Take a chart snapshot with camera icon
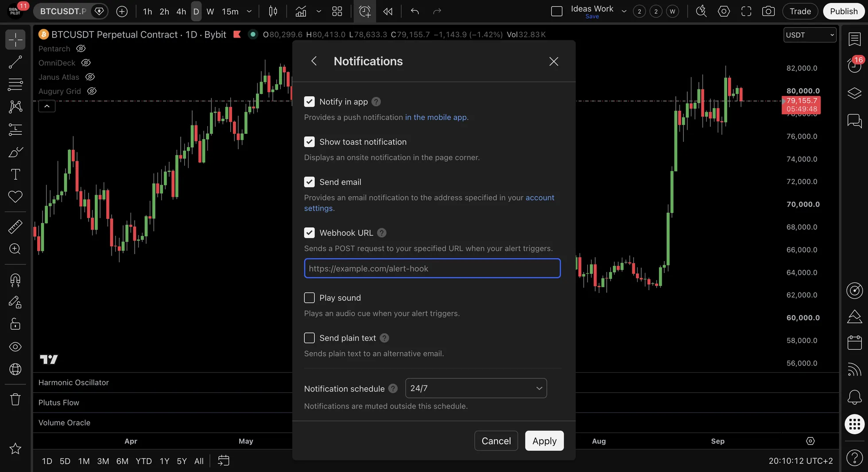The height and width of the screenshot is (472, 868). (768, 11)
